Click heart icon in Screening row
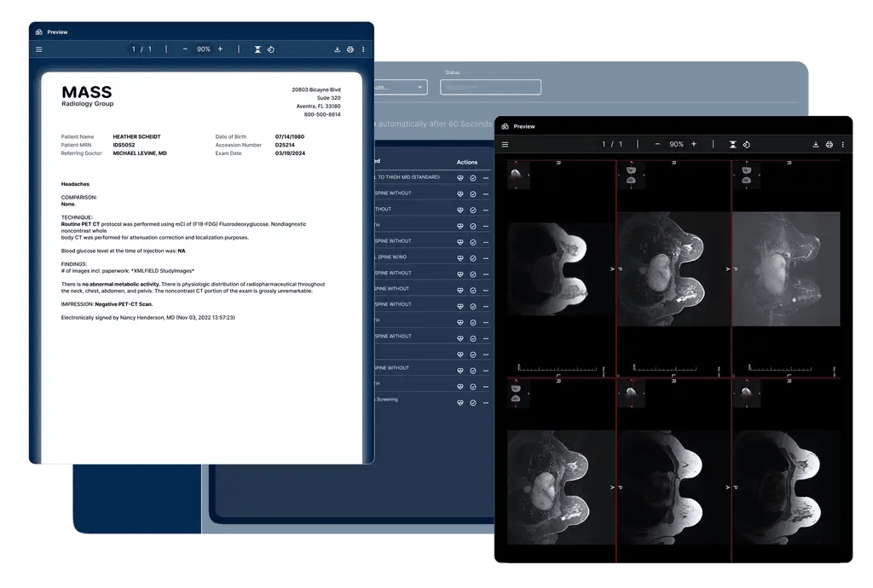Screen dimensions: 873x588 pos(460,402)
